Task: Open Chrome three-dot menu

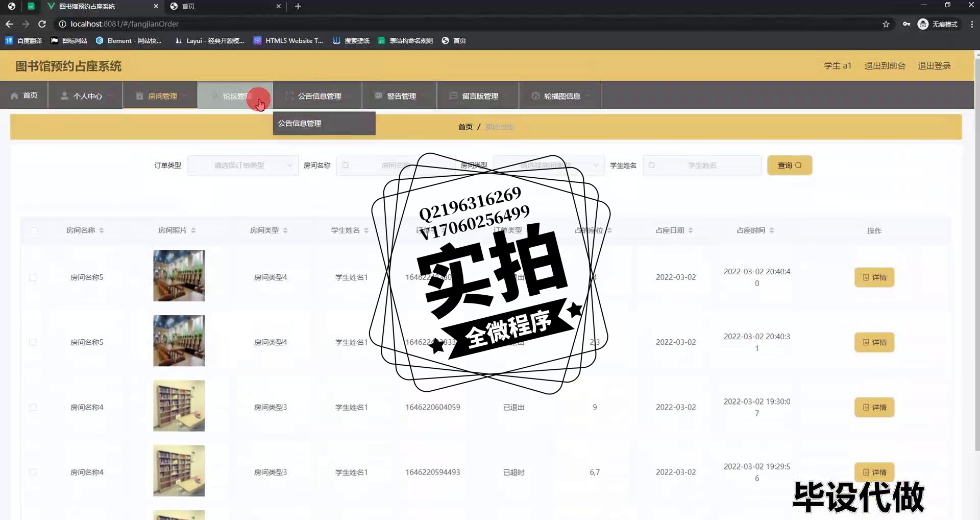Action: (x=972, y=24)
